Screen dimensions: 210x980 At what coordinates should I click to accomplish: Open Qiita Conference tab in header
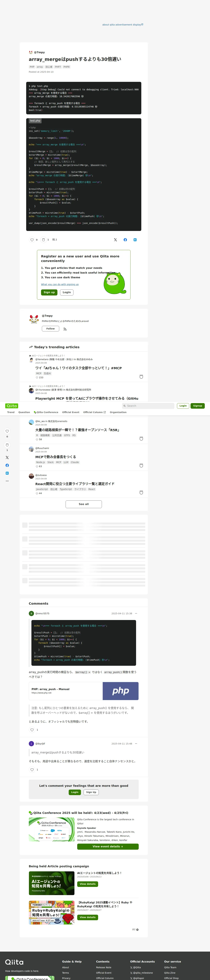[x=46, y=412]
